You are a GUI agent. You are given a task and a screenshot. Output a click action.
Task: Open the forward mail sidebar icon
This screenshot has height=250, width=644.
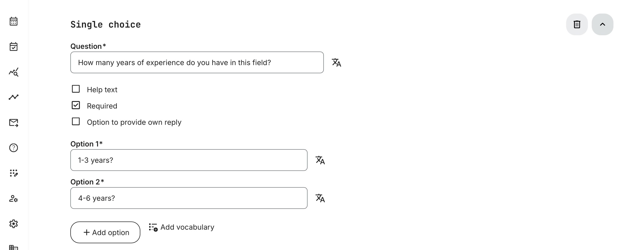[14, 123]
